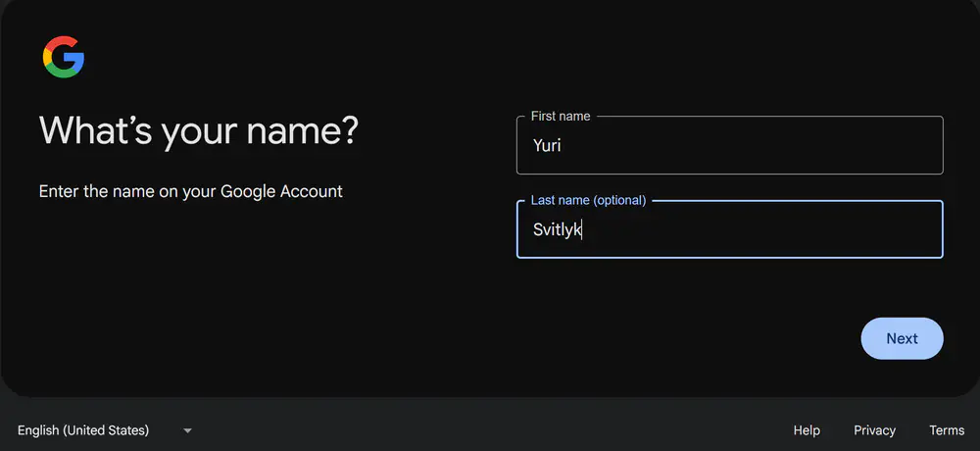Click the Google logo
980x451 pixels.
click(x=64, y=57)
